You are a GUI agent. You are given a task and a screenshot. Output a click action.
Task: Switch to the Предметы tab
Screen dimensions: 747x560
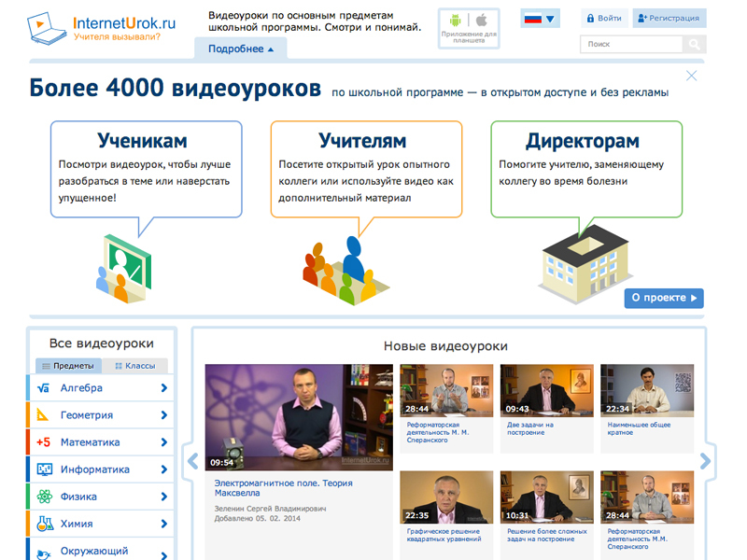66,366
